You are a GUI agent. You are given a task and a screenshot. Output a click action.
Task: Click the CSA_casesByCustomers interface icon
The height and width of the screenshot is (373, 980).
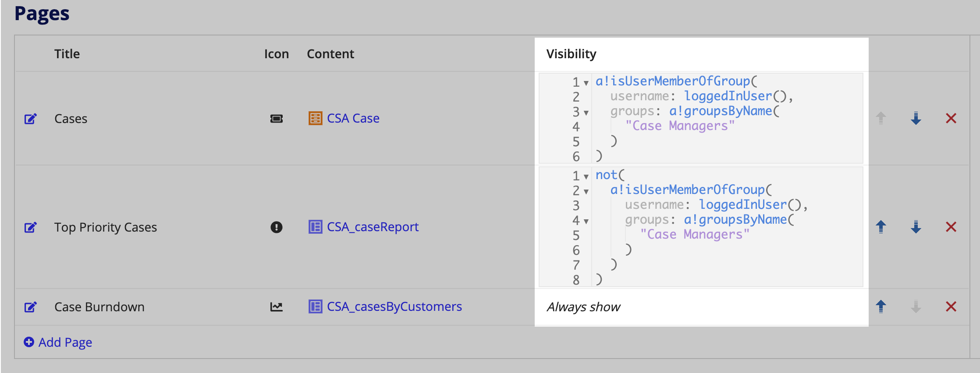(315, 306)
